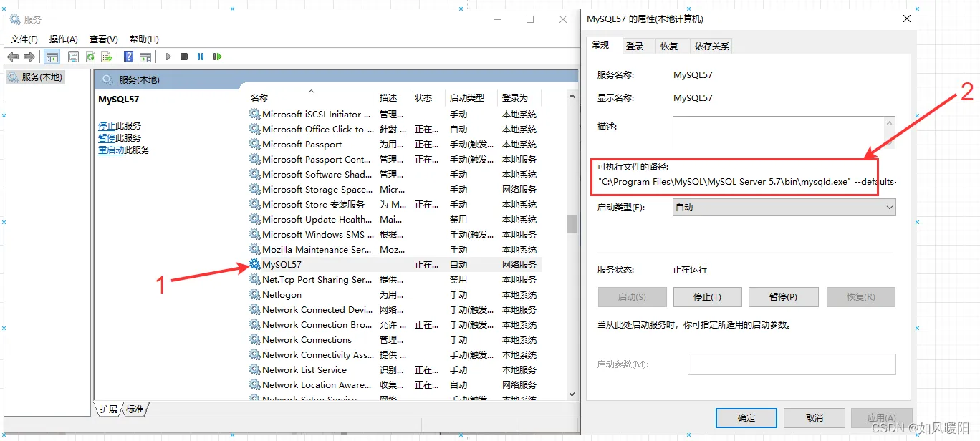The height and width of the screenshot is (441, 980).
Task: Click the Refresh toolbar icon
Action: (91, 57)
